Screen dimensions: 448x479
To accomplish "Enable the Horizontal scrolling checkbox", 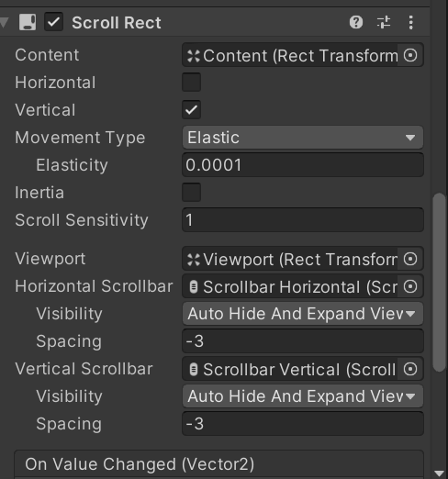I will pos(191,83).
